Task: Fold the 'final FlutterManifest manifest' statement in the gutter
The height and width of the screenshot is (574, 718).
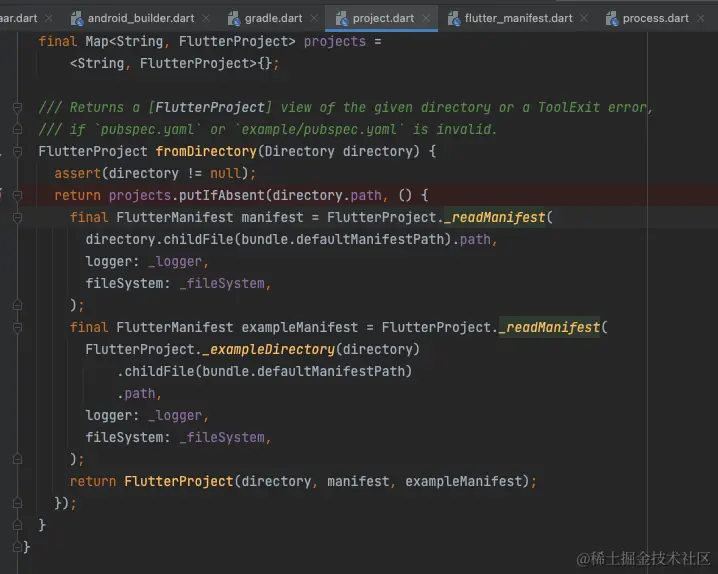Action: pos(17,217)
